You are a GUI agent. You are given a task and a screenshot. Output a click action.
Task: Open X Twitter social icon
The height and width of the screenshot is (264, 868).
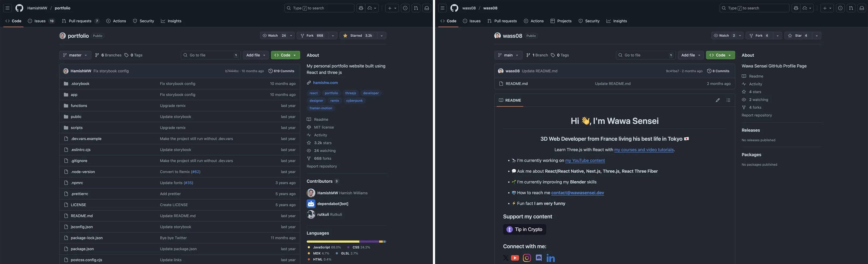pyautogui.click(x=506, y=258)
